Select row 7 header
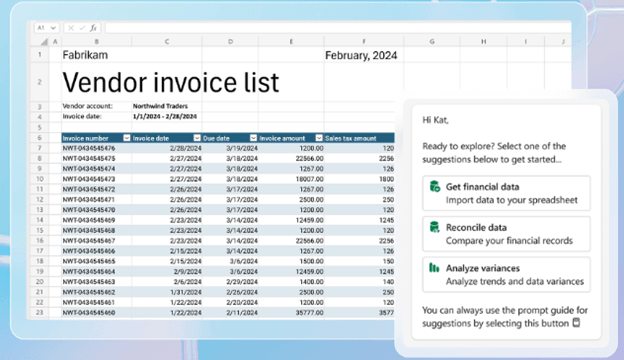This screenshot has height=360, width=624. point(39,148)
